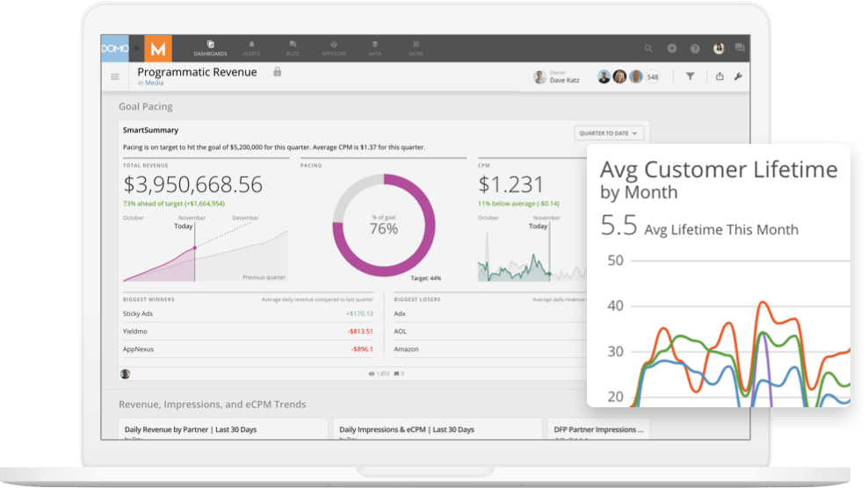Click the 548 shared users count
Viewport: 868px width, 488px height.
[653, 77]
